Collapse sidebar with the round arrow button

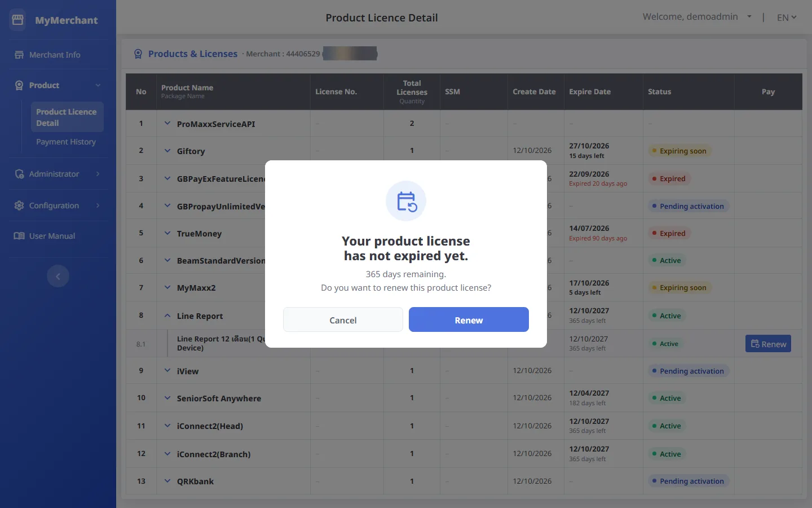click(58, 276)
